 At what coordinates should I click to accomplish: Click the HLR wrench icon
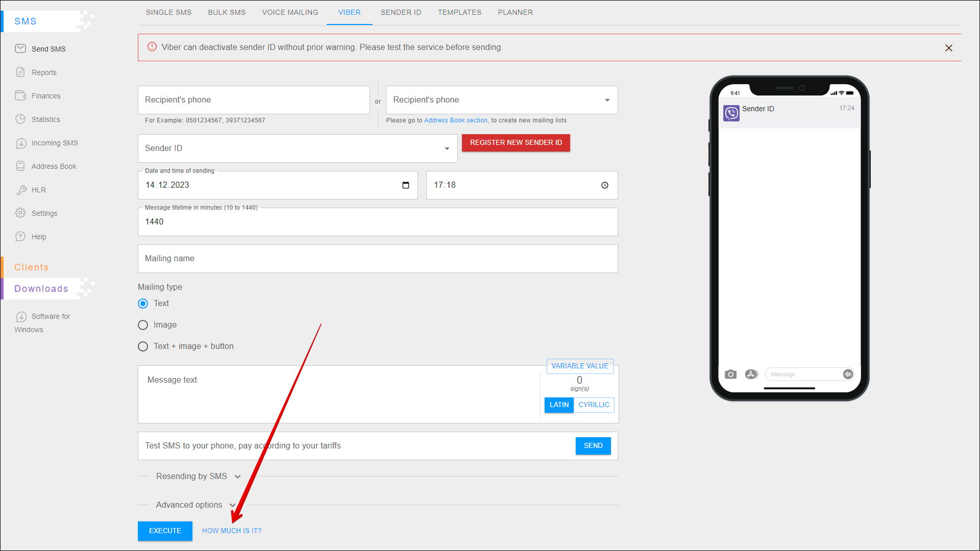tap(21, 190)
